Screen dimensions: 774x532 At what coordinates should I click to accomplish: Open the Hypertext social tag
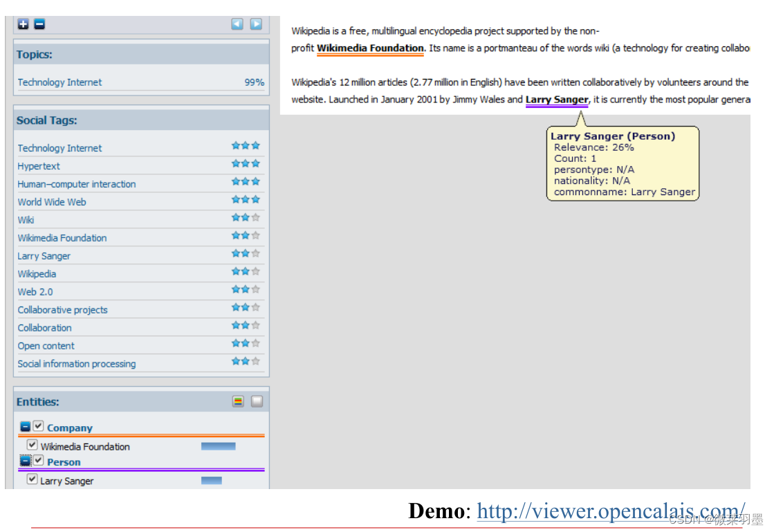click(39, 166)
